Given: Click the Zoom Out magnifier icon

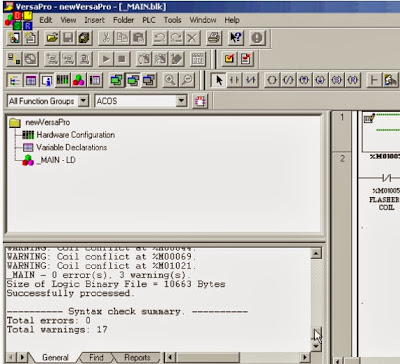Looking at the screenshot, I should click(187, 80).
